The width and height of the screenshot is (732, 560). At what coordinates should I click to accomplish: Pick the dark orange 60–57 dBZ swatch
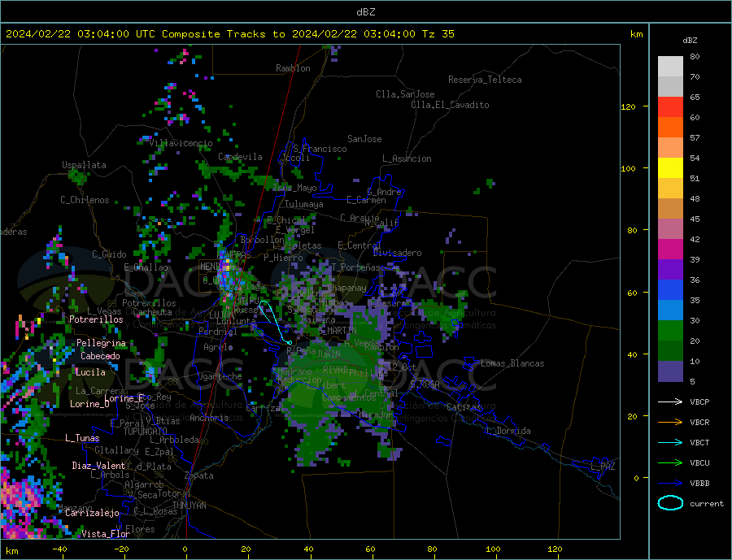(670, 128)
